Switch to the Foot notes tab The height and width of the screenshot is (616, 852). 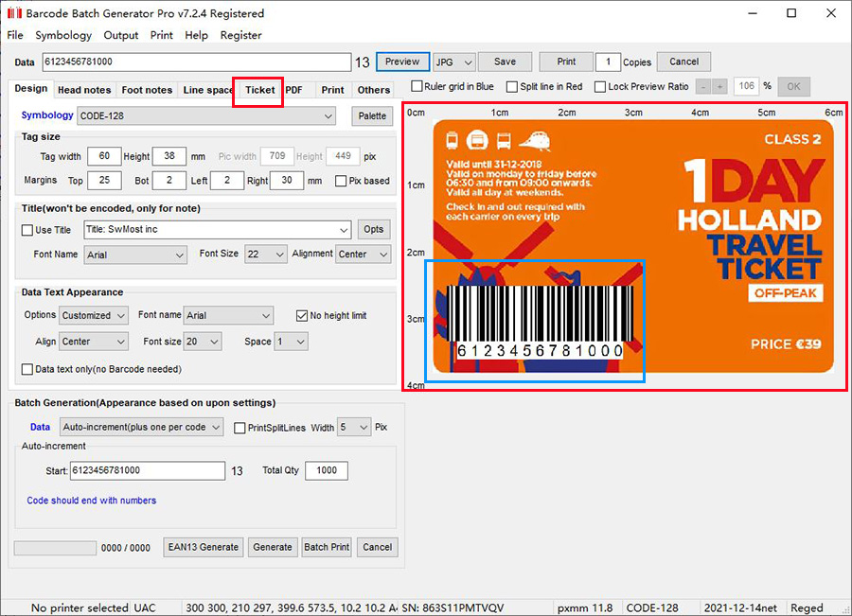click(x=147, y=90)
